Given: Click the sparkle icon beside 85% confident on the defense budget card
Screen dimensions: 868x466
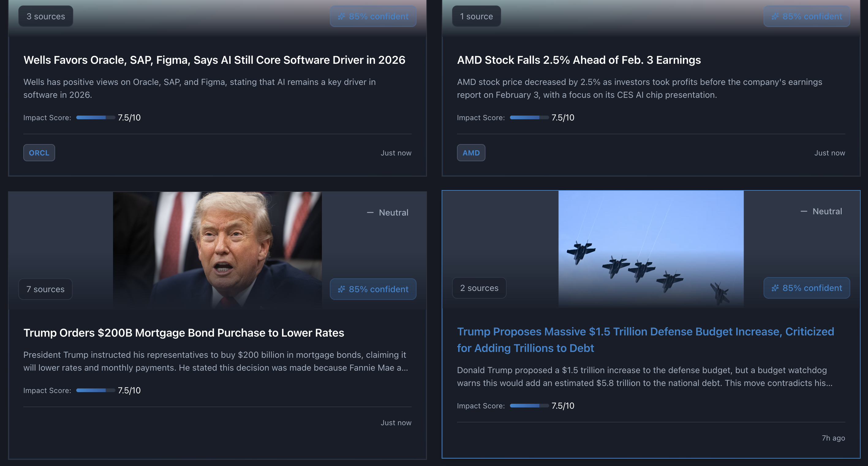Looking at the screenshot, I should pyautogui.click(x=775, y=288).
